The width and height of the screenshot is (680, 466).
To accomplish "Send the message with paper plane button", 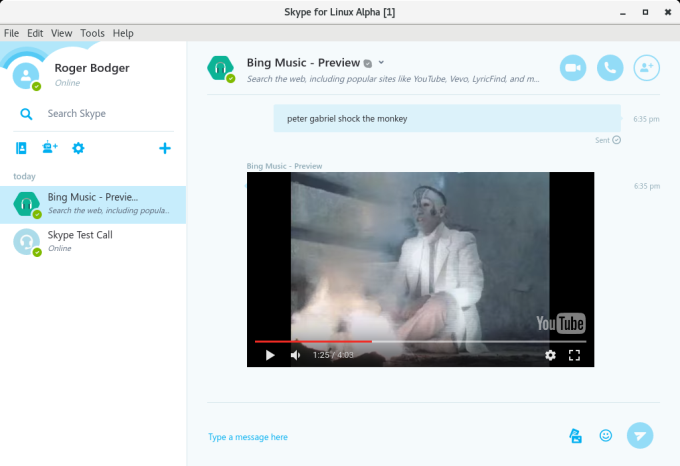I will pos(640,435).
